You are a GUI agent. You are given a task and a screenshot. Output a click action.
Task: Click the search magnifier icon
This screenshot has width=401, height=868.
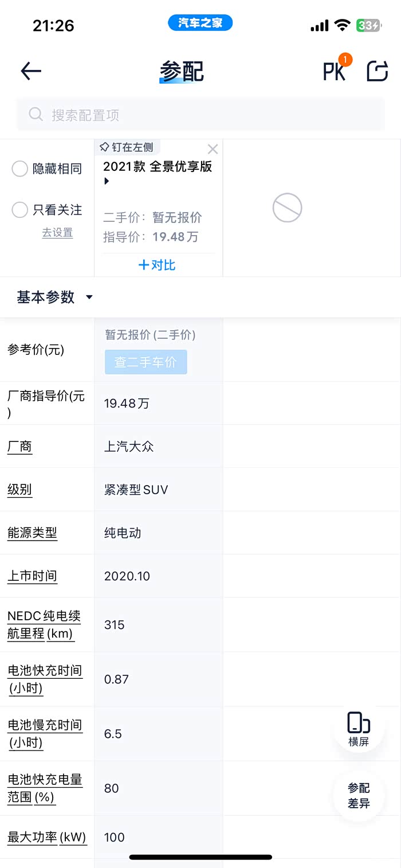click(36, 115)
